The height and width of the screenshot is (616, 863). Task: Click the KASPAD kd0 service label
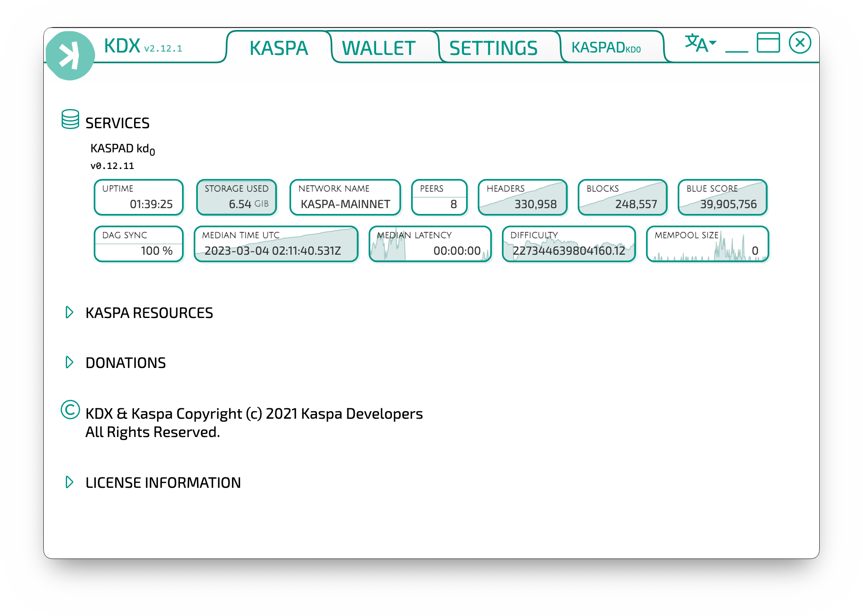pos(123,149)
